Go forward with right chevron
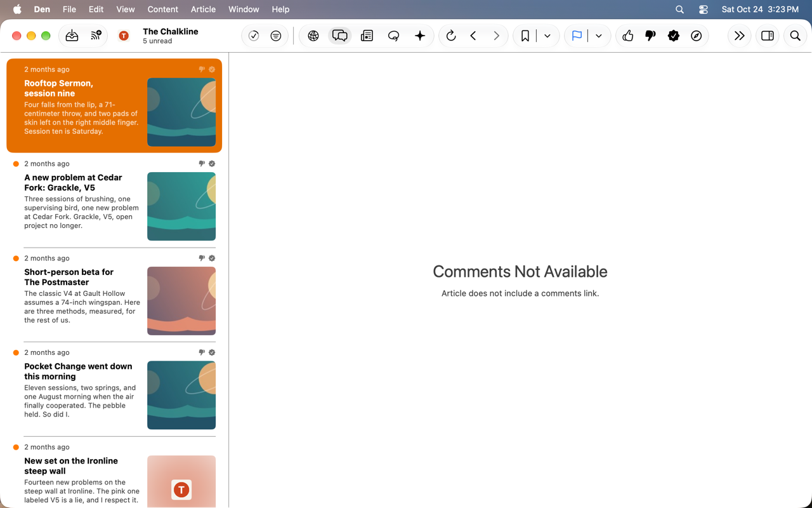The image size is (812, 508). coord(496,36)
